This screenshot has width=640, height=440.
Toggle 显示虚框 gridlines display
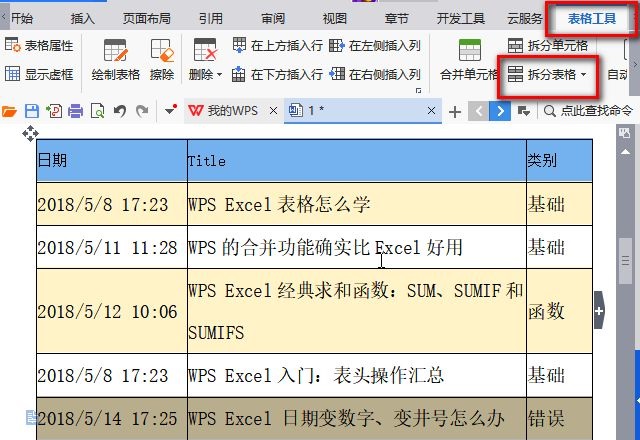point(39,74)
